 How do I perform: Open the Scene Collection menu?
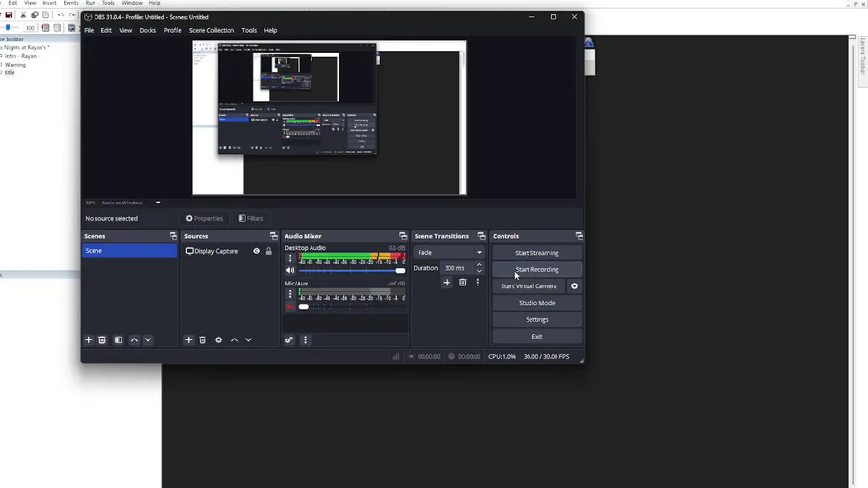[x=211, y=31]
